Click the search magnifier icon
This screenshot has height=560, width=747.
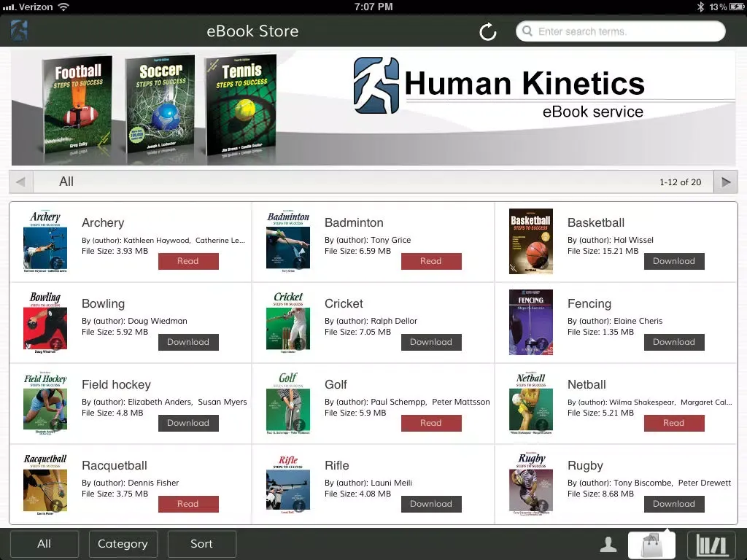pos(527,31)
